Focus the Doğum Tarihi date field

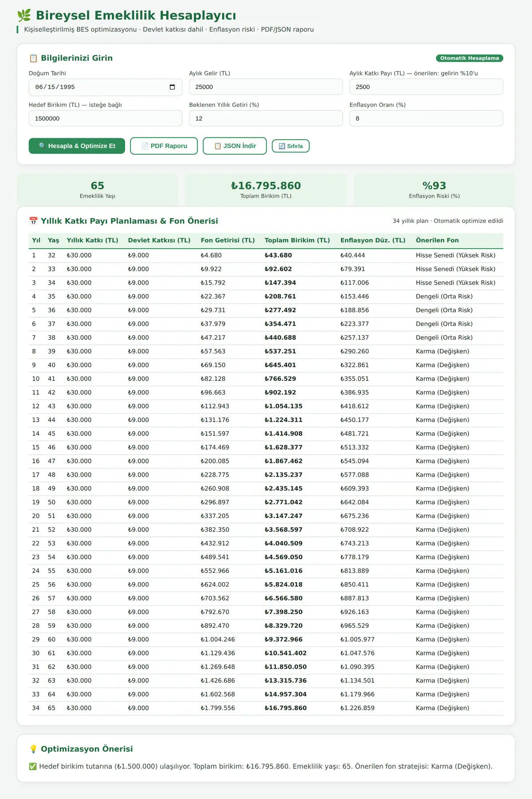pos(106,87)
